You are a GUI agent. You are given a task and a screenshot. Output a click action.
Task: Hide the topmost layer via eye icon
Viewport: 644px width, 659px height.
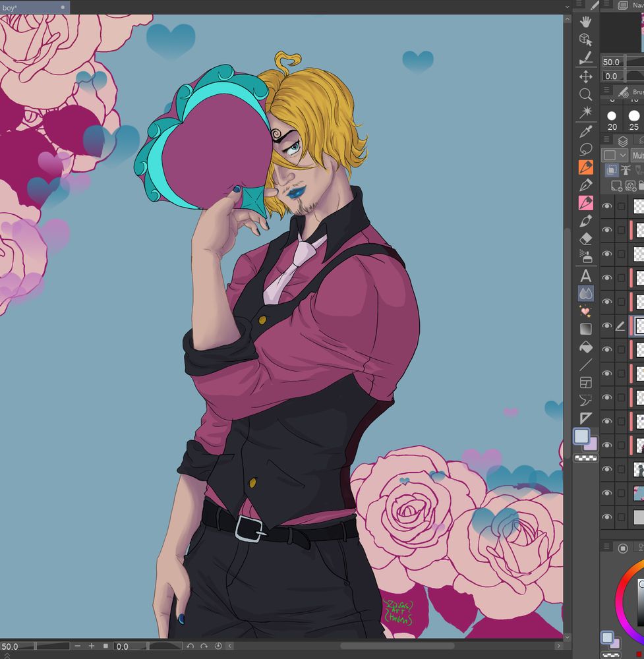[x=606, y=206]
